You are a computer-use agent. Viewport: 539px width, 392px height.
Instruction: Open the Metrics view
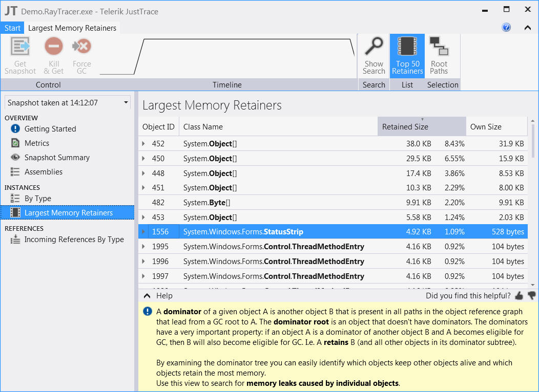pos(37,143)
